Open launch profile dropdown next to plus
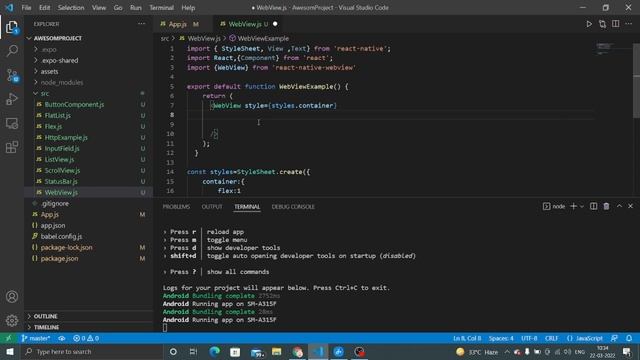Viewport: 640px width, 360px height. (x=582, y=207)
